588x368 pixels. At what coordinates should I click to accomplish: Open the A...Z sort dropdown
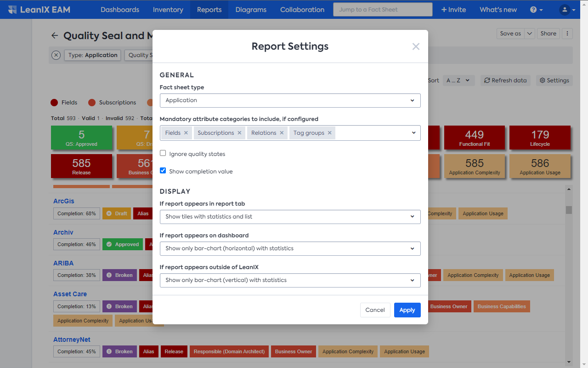pyautogui.click(x=458, y=80)
